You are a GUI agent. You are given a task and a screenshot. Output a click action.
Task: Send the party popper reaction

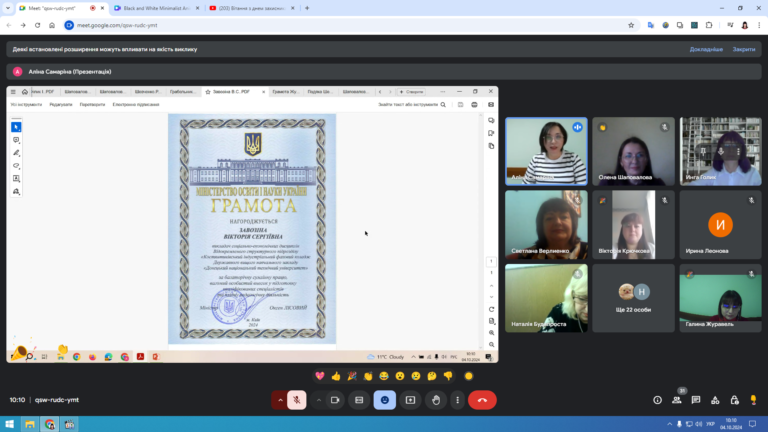click(x=352, y=376)
